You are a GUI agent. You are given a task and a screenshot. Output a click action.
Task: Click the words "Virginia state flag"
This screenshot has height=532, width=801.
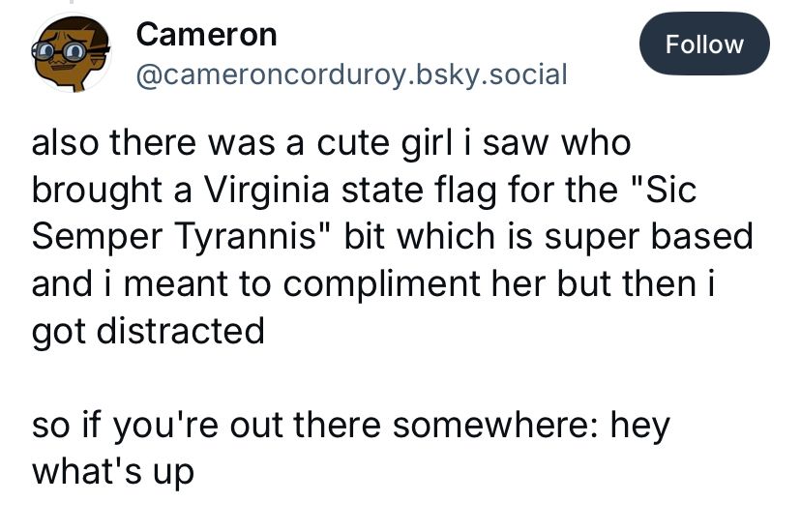[x=322, y=190]
